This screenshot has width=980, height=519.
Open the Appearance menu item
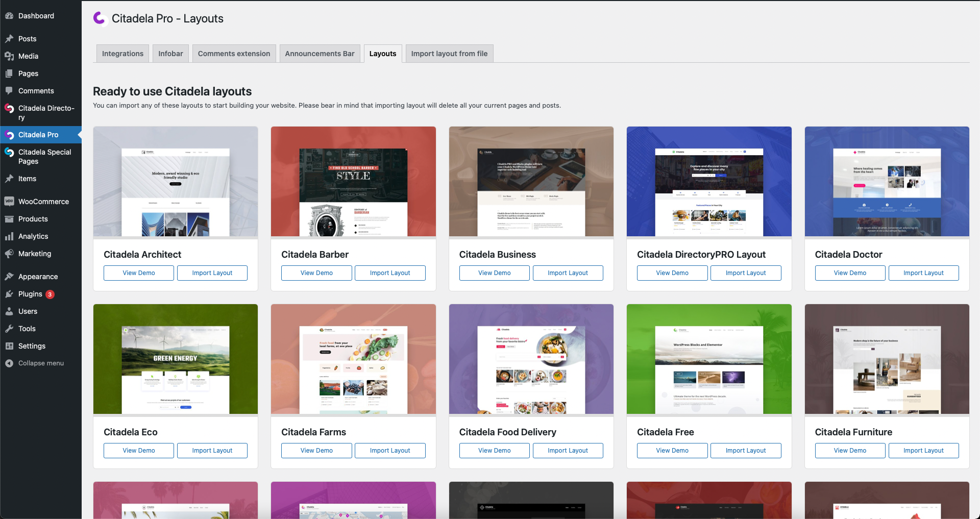click(x=41, y=277)
